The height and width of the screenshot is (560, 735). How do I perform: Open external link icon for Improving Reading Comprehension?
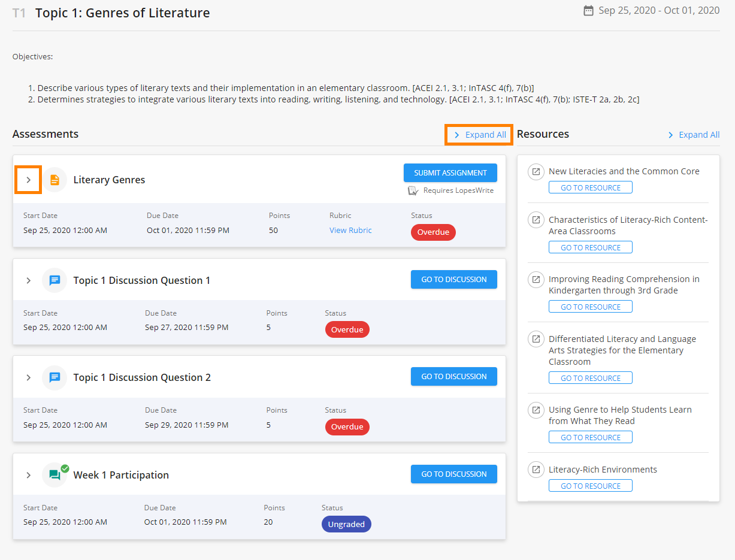point(535,279)
